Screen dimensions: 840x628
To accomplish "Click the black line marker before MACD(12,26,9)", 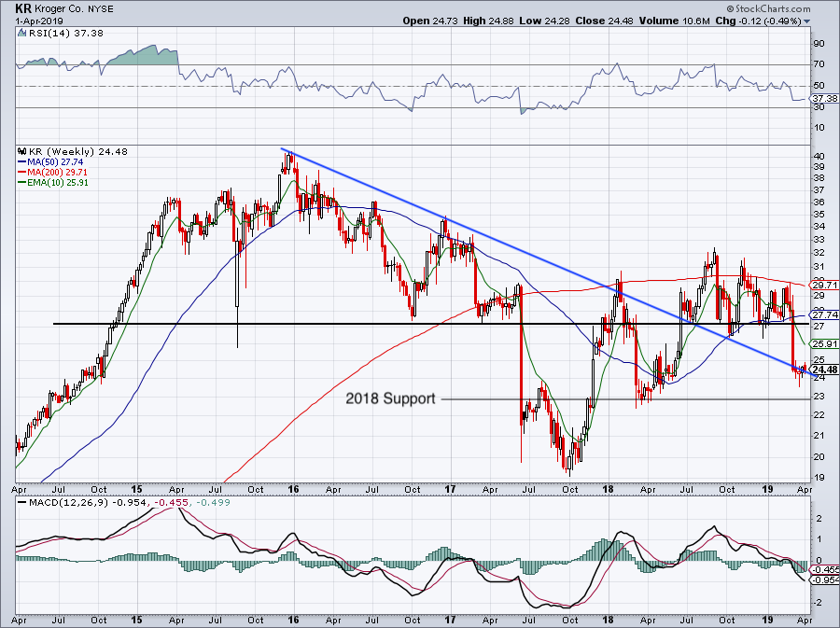I will click(x=22, y=503).
